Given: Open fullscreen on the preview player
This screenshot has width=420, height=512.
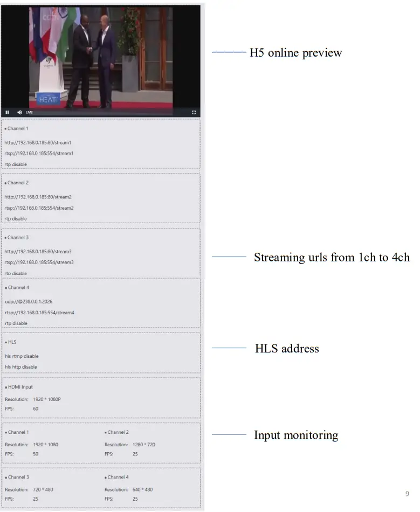Looking at the screenshot, I should click(x=194, y=112).
